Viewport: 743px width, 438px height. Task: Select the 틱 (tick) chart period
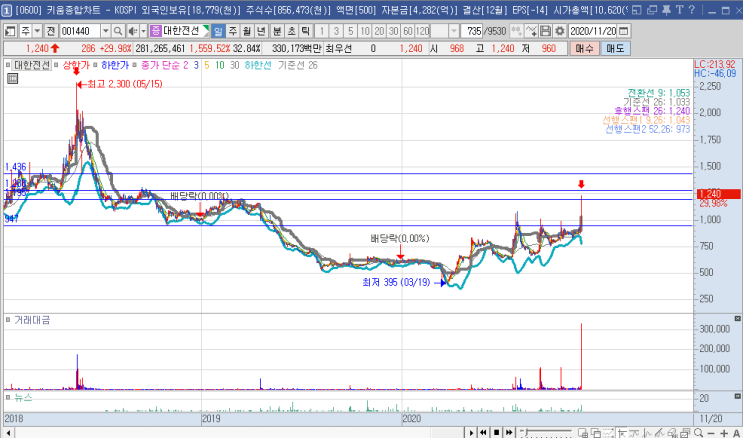point(306,31)
